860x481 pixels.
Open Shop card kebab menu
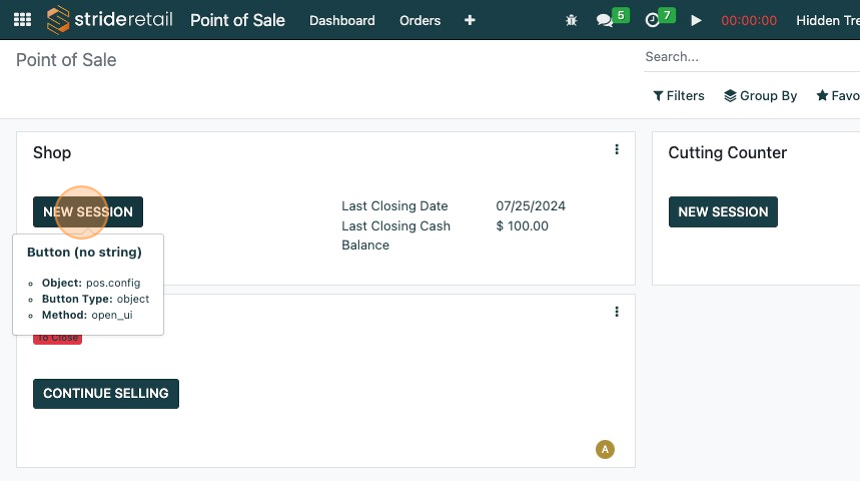pyautogui.click(x=617, y=150)
